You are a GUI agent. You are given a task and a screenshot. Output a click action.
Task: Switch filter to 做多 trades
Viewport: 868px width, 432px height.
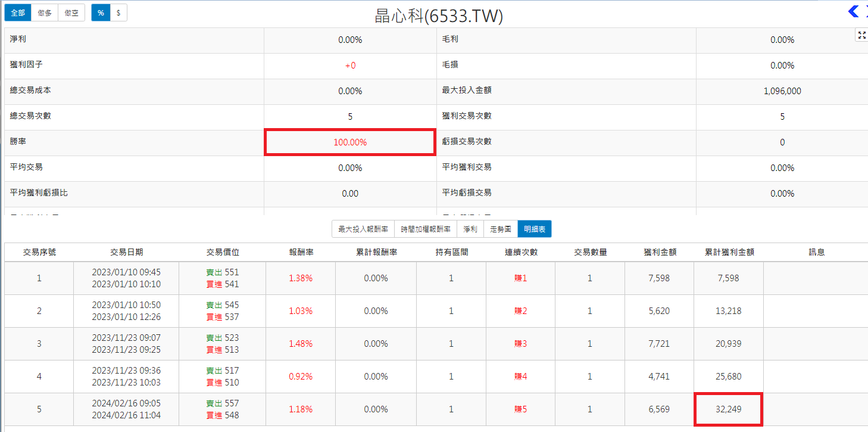tap(45, 13)
